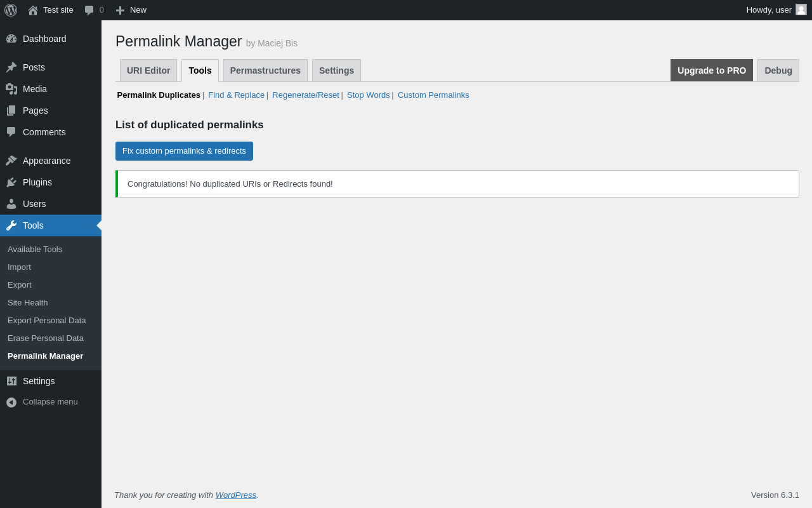The height and width of the screenshot is (508, 812).
Task: Click the Plugins plug icon
Action: click(x=11, y=182)
